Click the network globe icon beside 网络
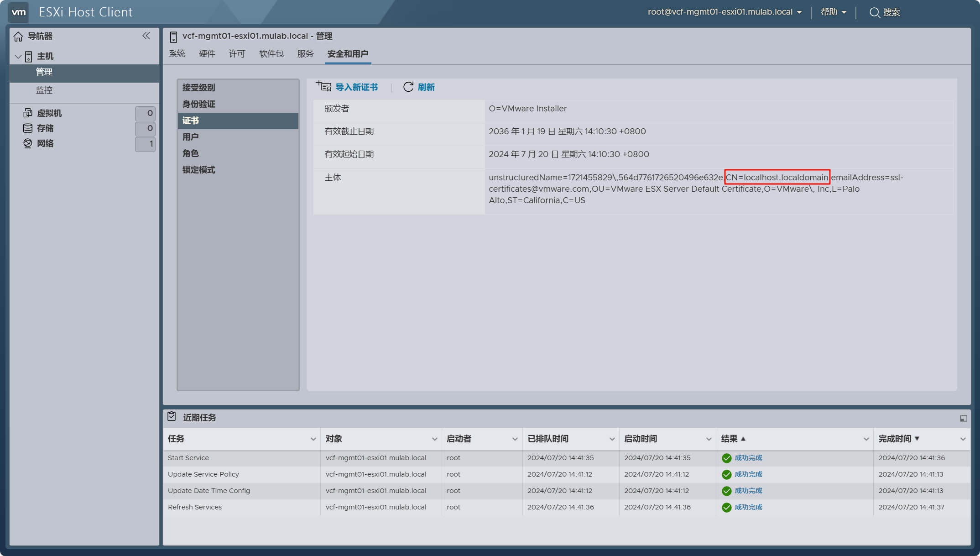This screenshot has width=980, height=556. pos(28,143)
